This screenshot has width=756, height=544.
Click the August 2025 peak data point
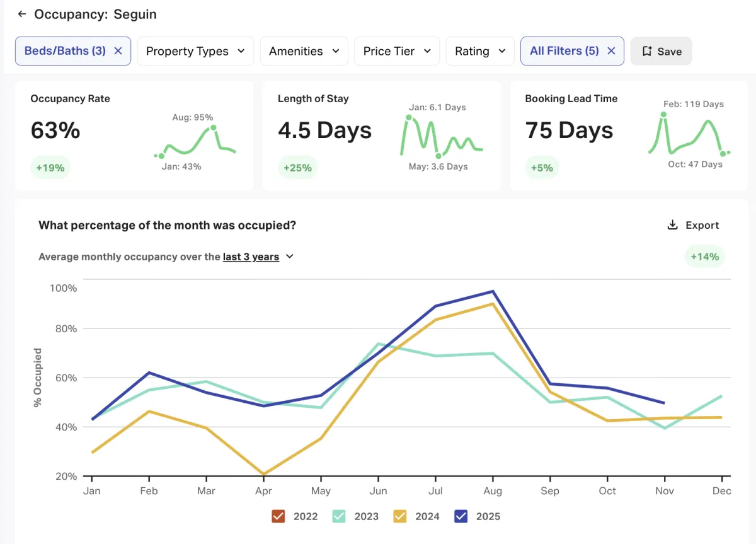(493, 291)
